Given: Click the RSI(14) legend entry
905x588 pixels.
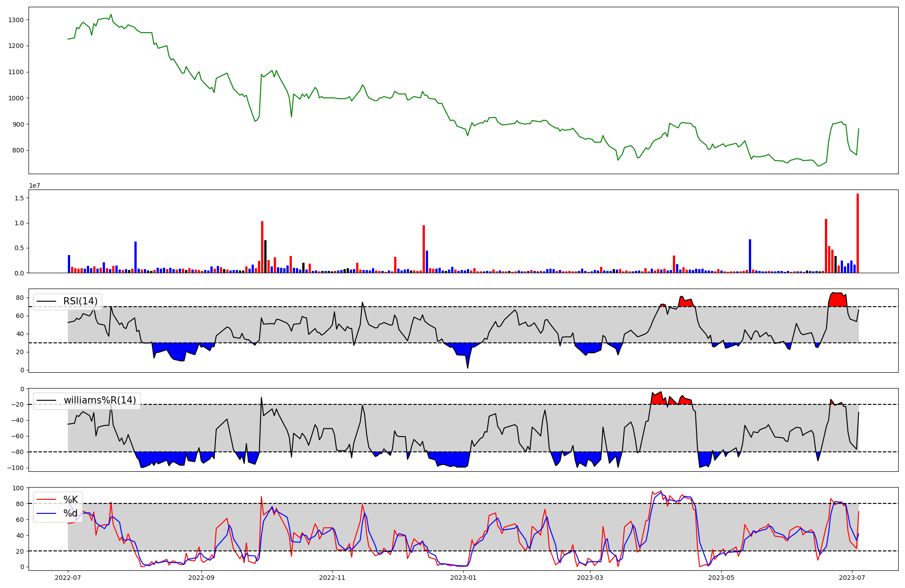Looking at the screenshot, I should coord(80,301).
